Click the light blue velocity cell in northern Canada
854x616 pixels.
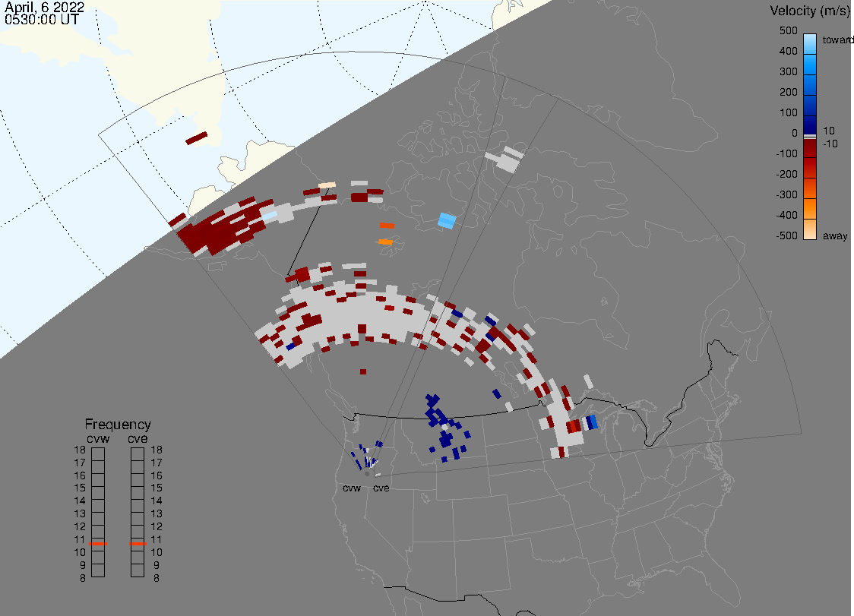click(x=448, y=220)
